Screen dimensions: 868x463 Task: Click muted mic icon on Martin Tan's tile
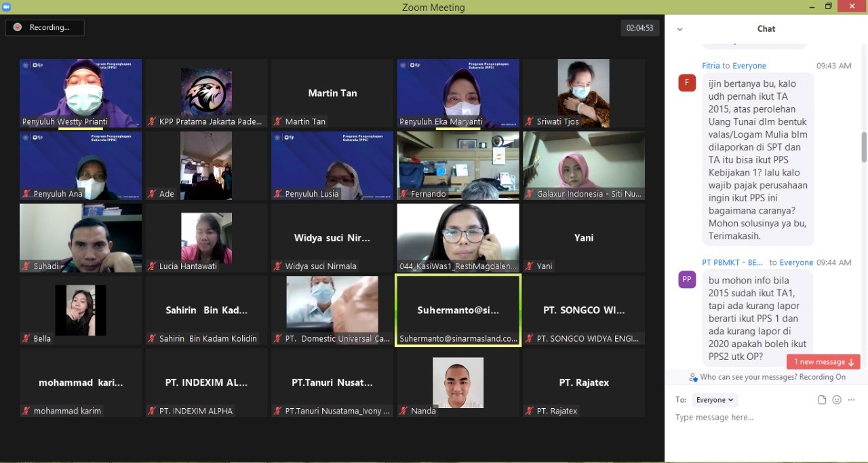(x=277, y=122)
